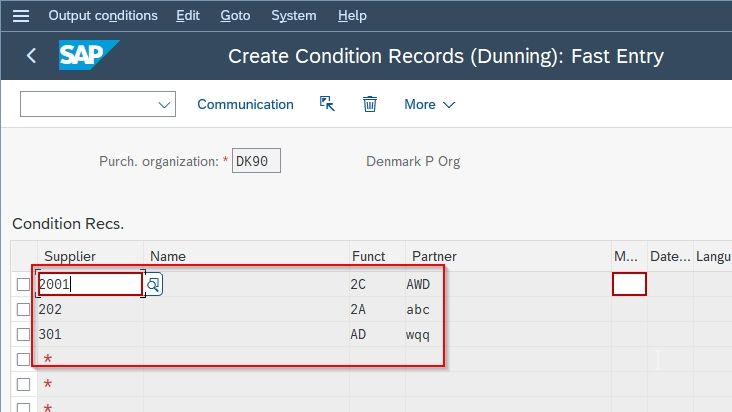This screenshot has height=412, width=732.
Task: Expand the More toolbar menu
Action: click(429, 104)
